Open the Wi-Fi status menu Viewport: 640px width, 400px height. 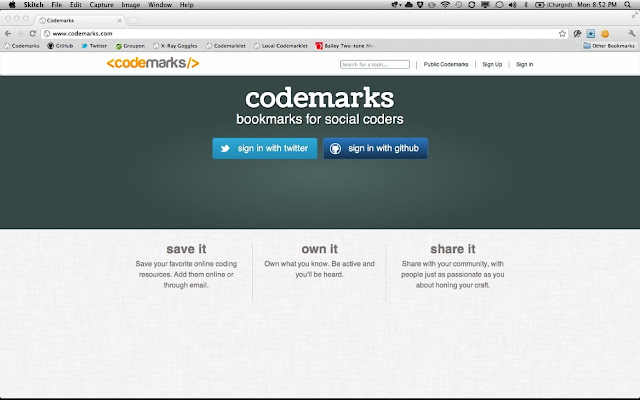445,5
